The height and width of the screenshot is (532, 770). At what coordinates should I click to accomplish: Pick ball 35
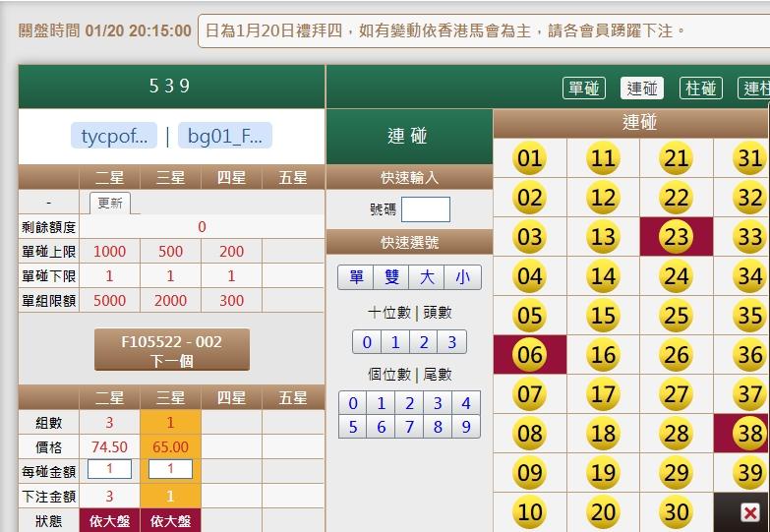(x=750, y=316)
